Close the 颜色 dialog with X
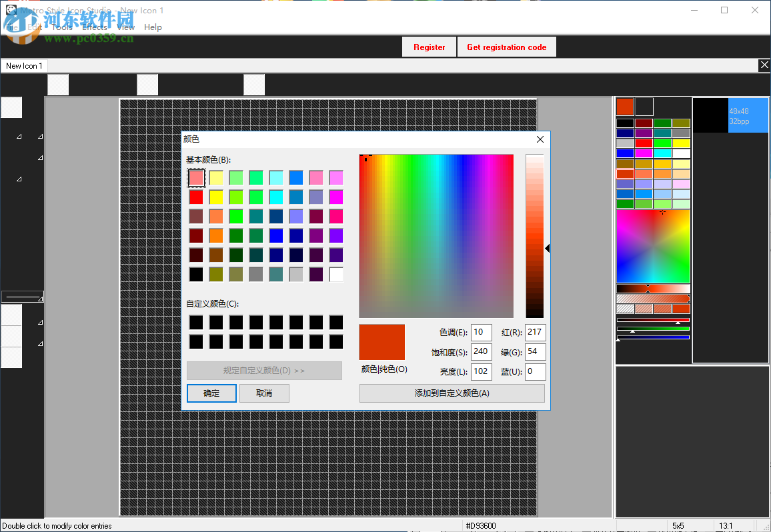Image resolution: width=771 pixels, height=532 pixels. (x=540, y=139)
